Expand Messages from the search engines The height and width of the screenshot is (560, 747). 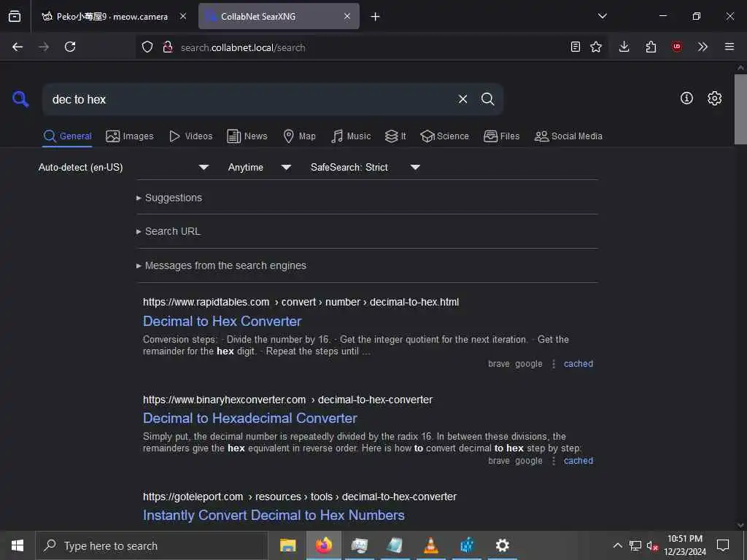[x=221, y=265]
